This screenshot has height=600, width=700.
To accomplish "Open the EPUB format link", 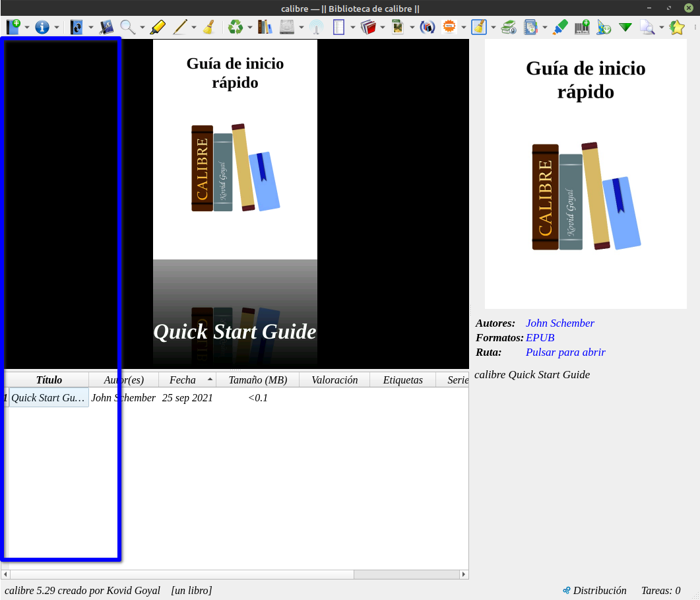I will (540, 338).
